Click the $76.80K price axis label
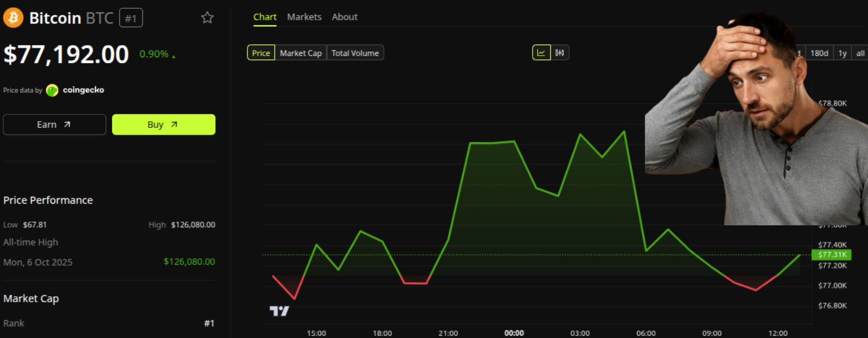 [832, 306]
